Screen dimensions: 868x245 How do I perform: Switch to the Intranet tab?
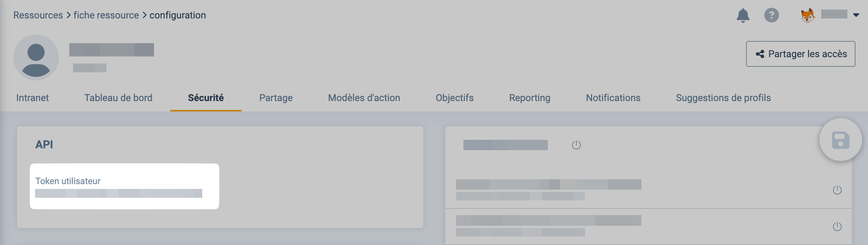tap(32, 98)
